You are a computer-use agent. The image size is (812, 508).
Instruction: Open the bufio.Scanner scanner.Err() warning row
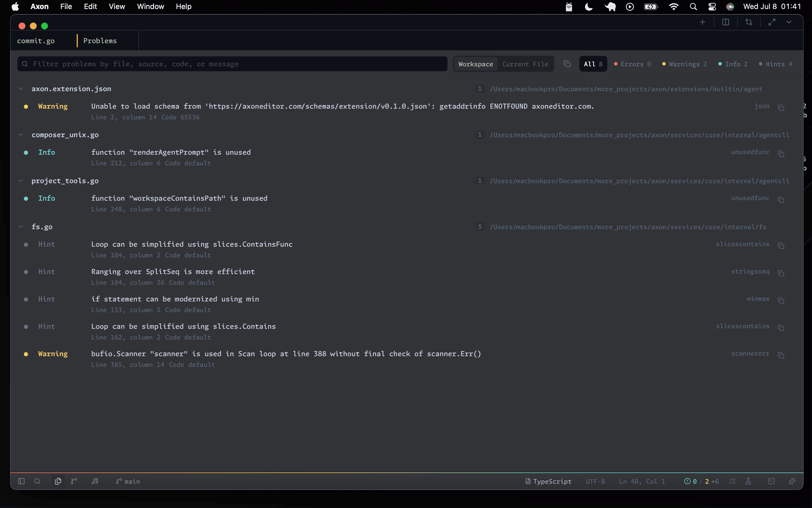click(407, 359)
